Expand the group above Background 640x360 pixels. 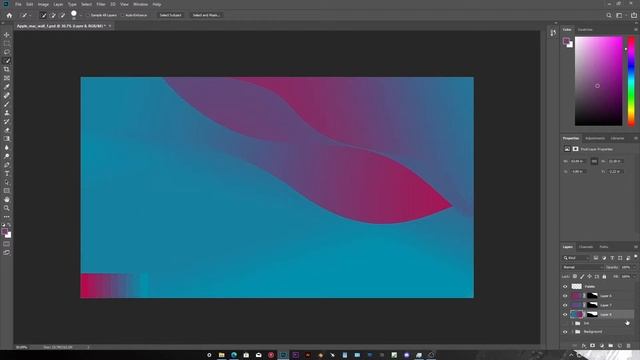click(572, 323)
